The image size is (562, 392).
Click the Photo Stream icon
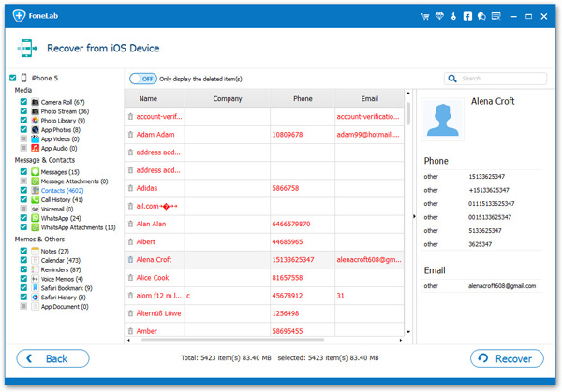point(36,111)
